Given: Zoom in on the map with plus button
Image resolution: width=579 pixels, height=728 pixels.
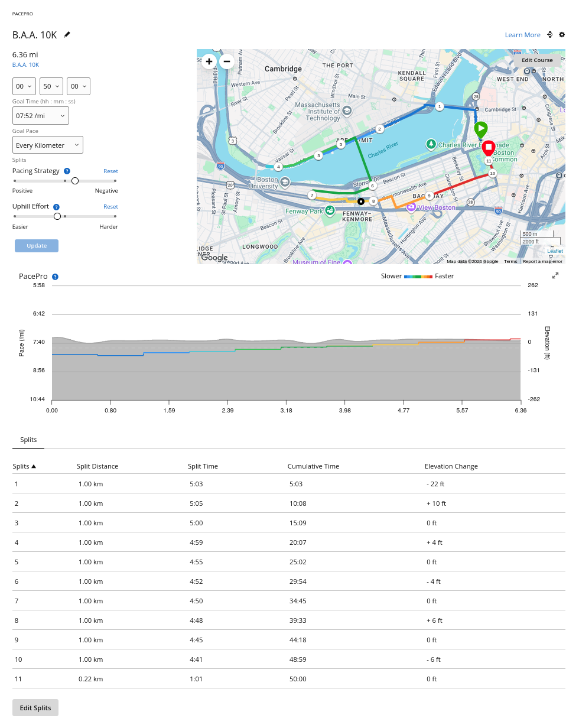Looking at the screenshot, I should click(209, 61).
